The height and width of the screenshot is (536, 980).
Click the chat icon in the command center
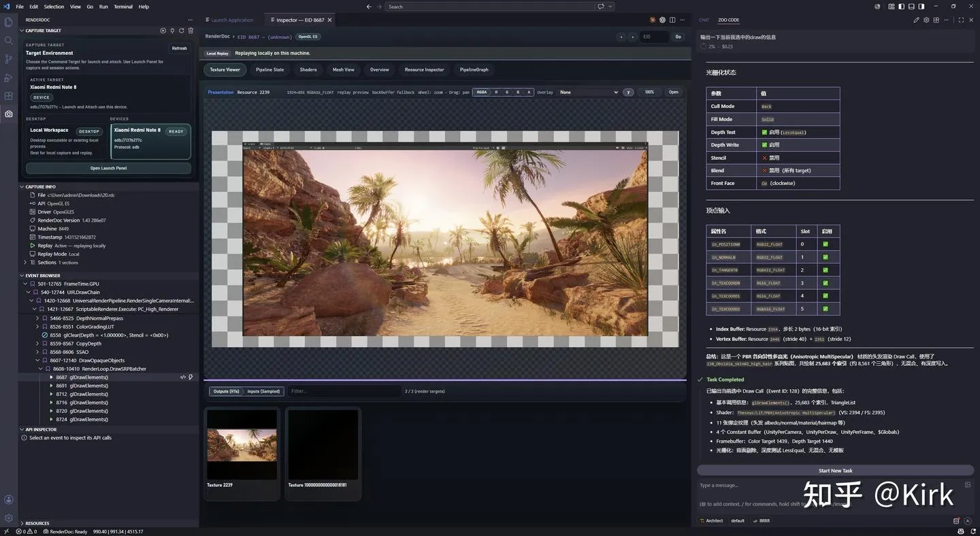pos(602,7)
